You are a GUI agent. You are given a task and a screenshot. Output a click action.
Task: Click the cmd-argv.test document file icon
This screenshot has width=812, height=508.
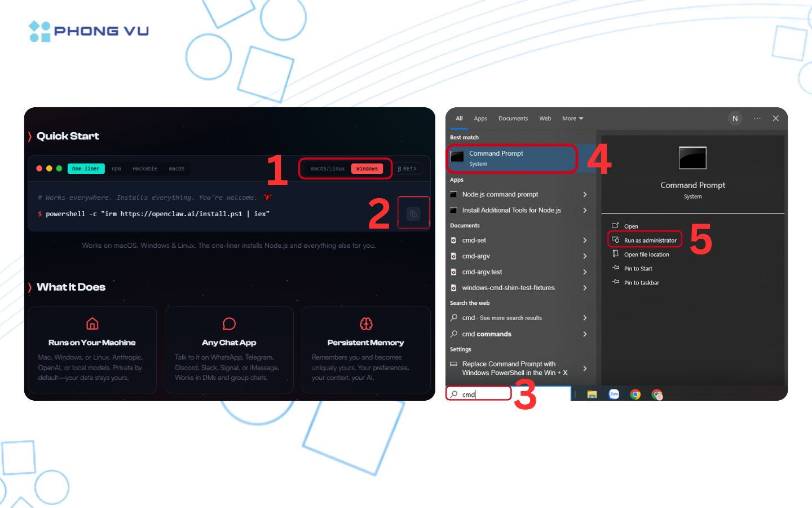[x=453, y=271]
